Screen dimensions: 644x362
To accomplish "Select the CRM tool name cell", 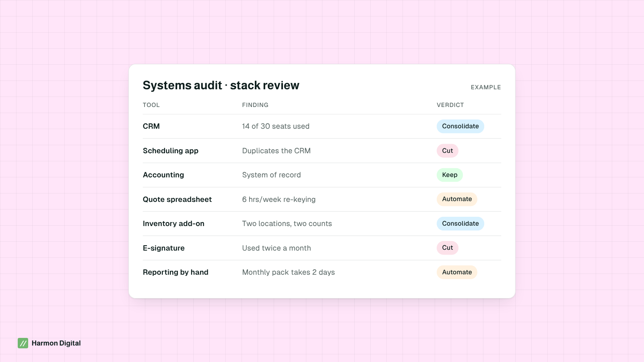I will 151,126.
